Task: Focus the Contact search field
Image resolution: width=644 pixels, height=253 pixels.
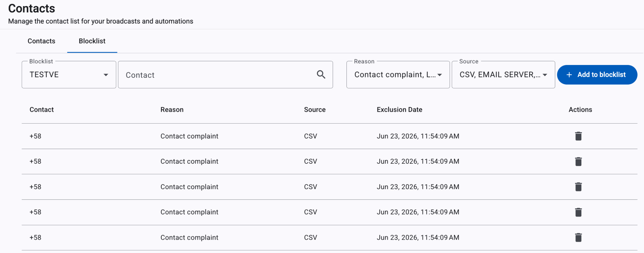Action: tap(225, 74)
